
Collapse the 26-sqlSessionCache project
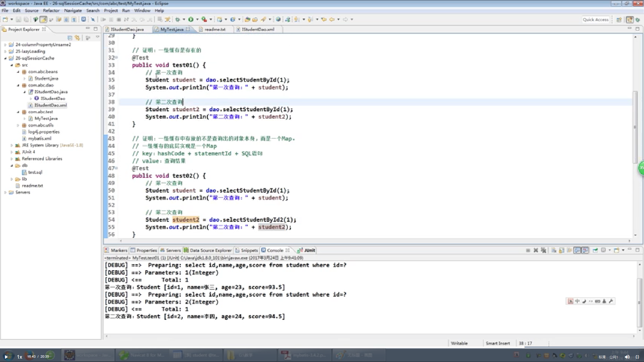[5, 58]
